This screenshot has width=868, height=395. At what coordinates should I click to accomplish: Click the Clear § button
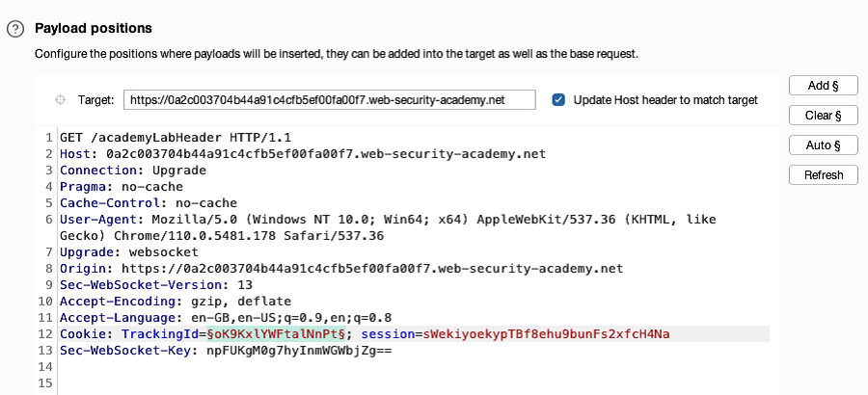click(824, 116)
